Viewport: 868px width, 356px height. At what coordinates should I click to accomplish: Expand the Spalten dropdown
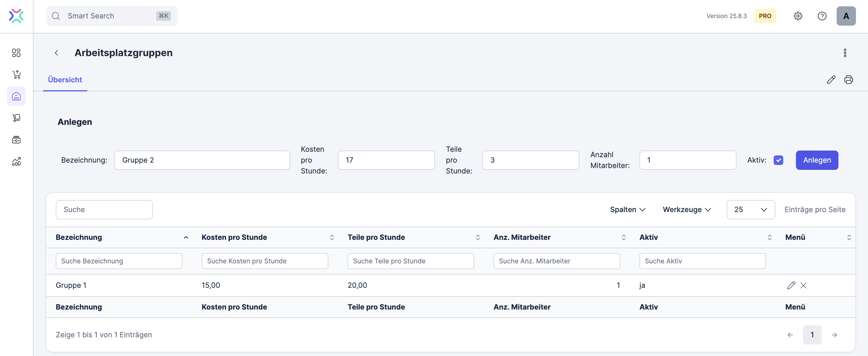[x=627, y=209]
